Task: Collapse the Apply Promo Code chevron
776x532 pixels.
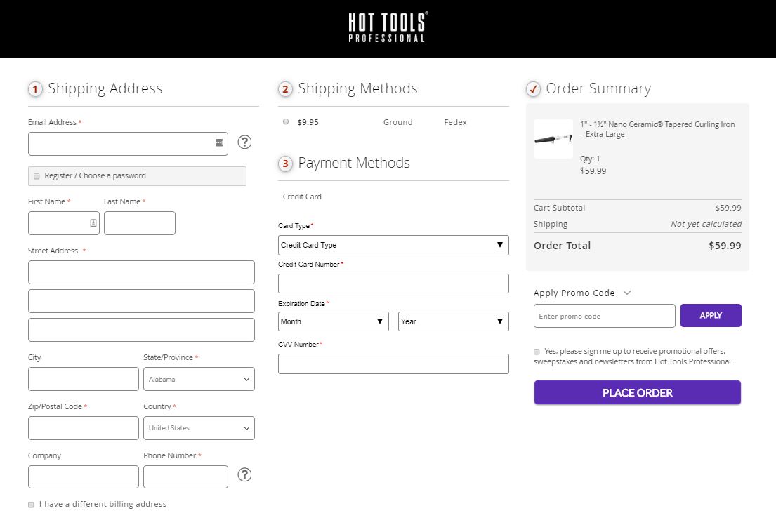Action: 627,293
